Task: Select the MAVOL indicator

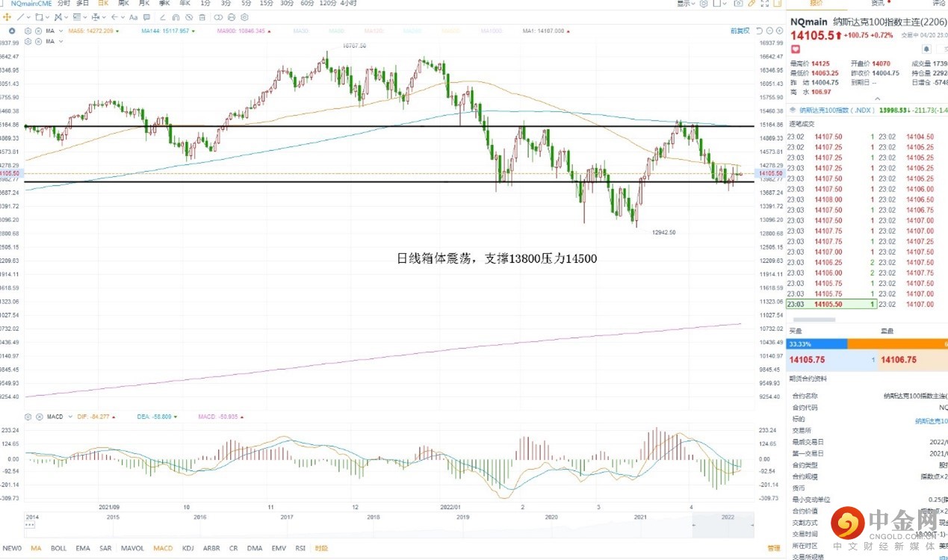Action: [132, 548]
